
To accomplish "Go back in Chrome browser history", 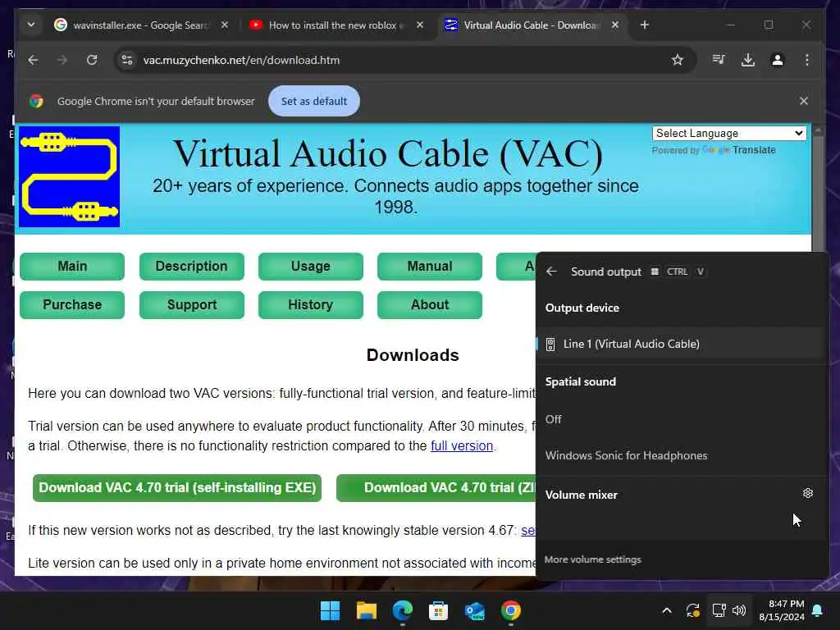I will [x=33, y=60].
